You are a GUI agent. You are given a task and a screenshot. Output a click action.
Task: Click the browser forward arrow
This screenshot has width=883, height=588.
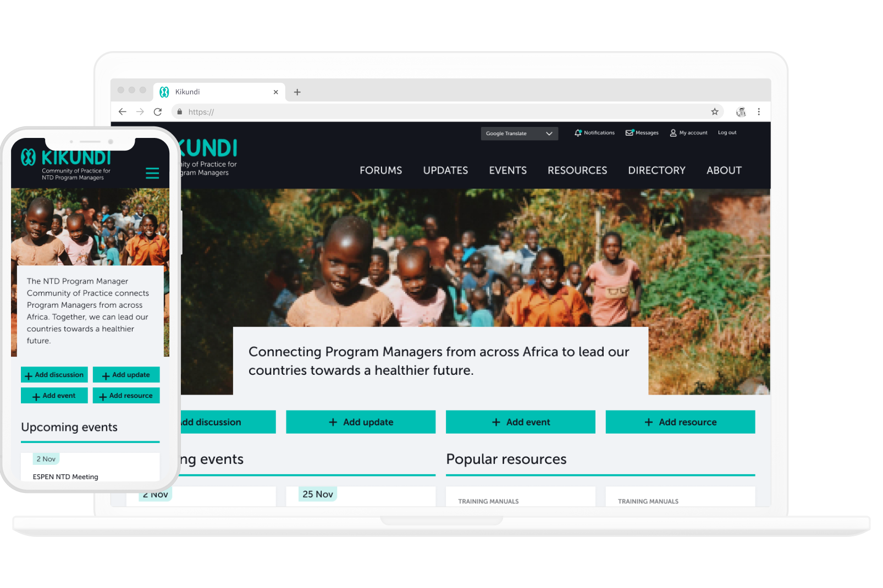140,112
